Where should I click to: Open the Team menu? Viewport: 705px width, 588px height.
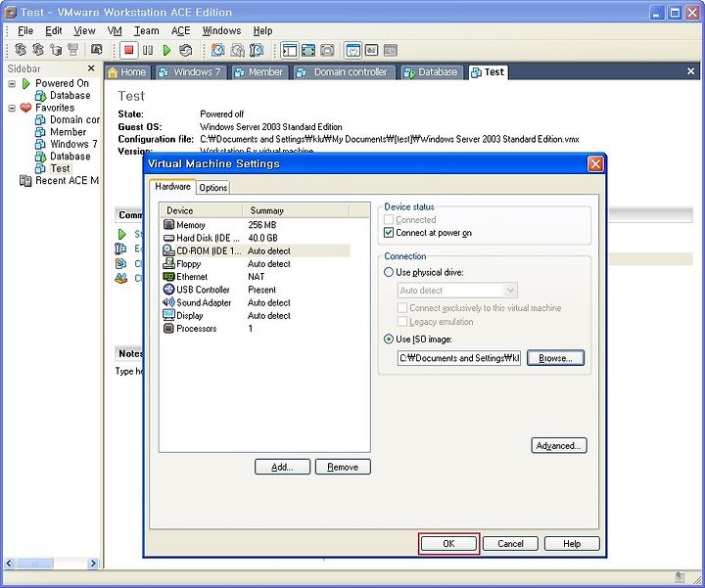point(147,30)
